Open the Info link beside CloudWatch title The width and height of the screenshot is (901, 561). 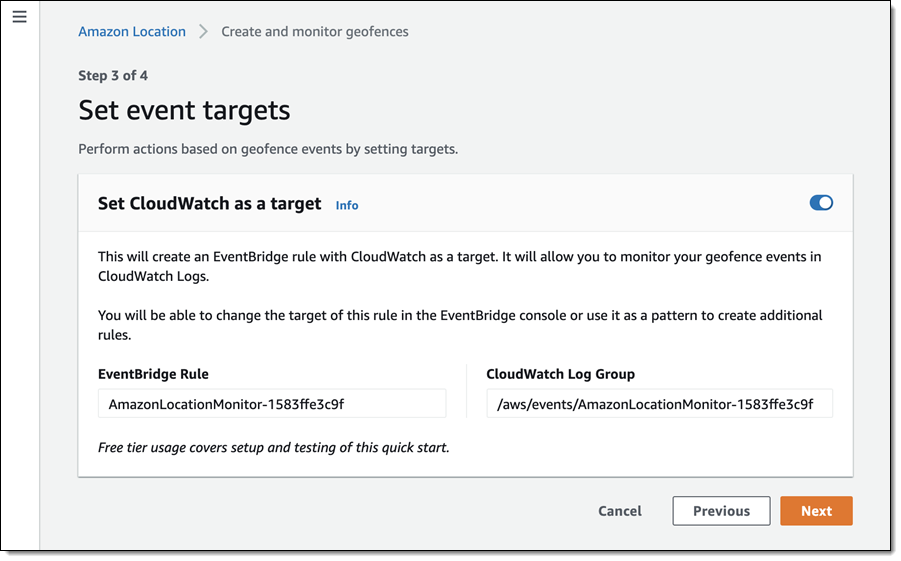[347, 205]
